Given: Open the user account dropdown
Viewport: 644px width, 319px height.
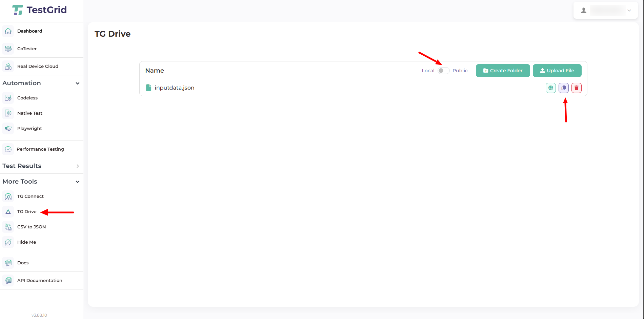Looking at the screenshot, I should (605, 11).
